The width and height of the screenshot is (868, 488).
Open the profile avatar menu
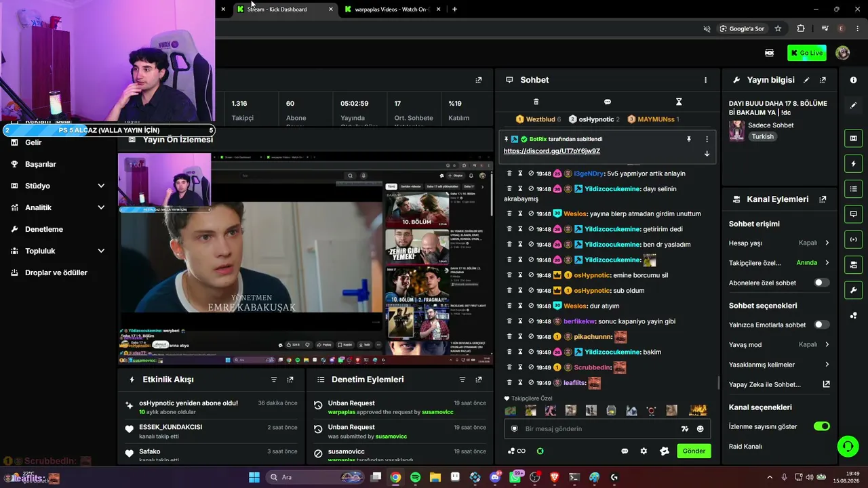842,53
